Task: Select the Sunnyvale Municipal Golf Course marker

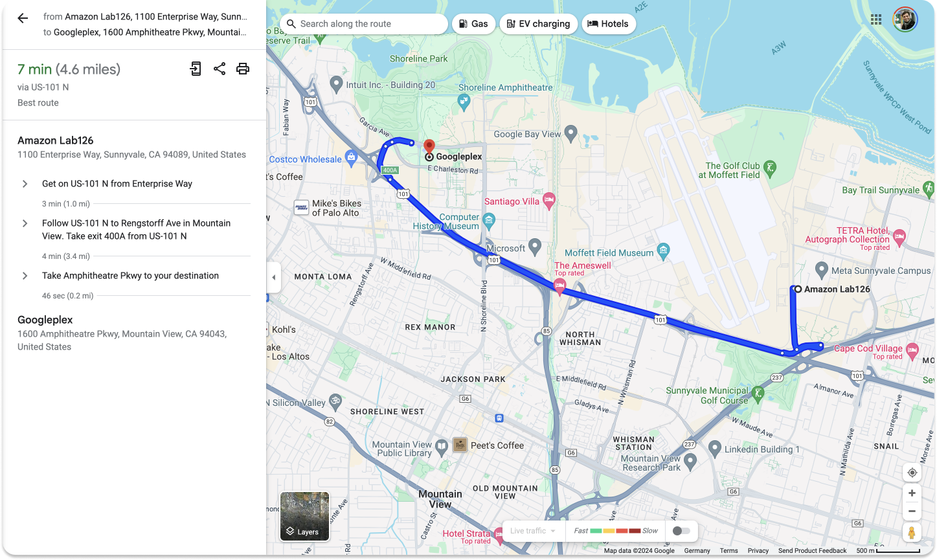Action: 758,393
